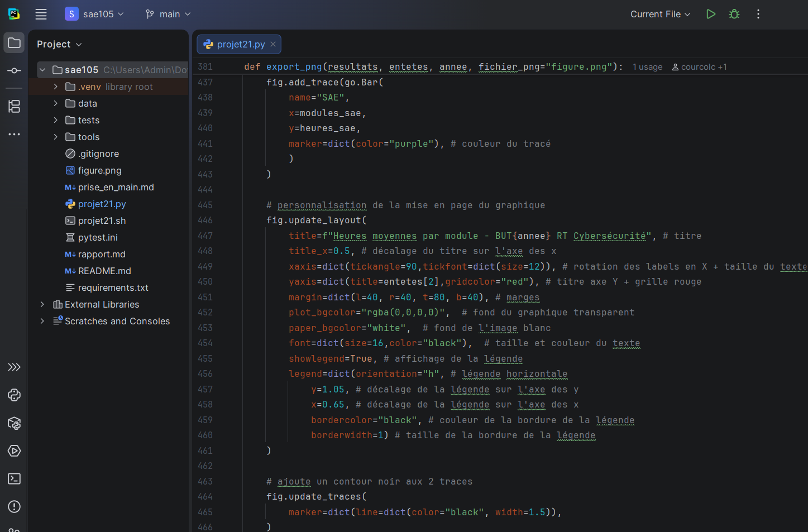Image resolution: width=808 pixels, height=532 pixels.
Task: Open rapport.md in the project tree
Action: [x=102, y=254]
